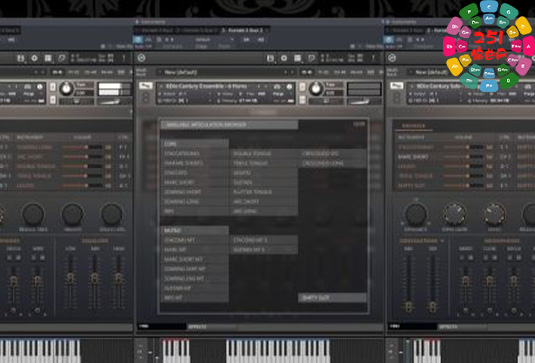This screenshot has width=535, height=363.
Task: Select FLUTTER TONGUE in the articulation browser
Action: tap(263, 192)
